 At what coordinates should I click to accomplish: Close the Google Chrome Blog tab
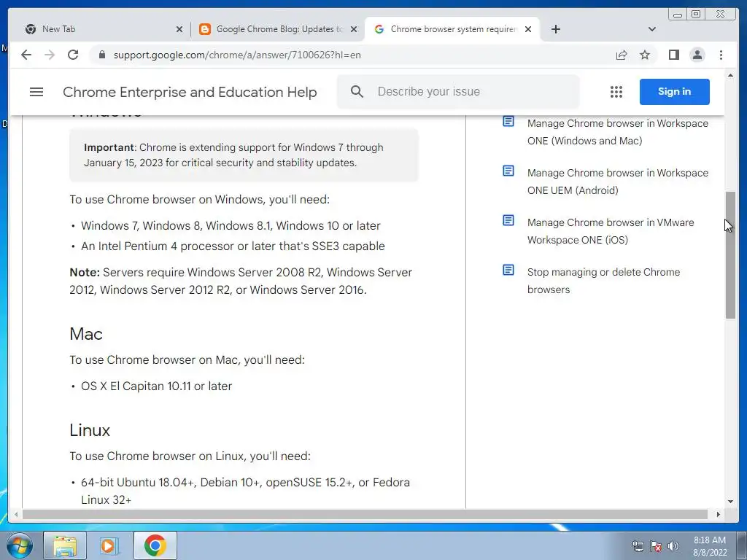pos(354,29)
